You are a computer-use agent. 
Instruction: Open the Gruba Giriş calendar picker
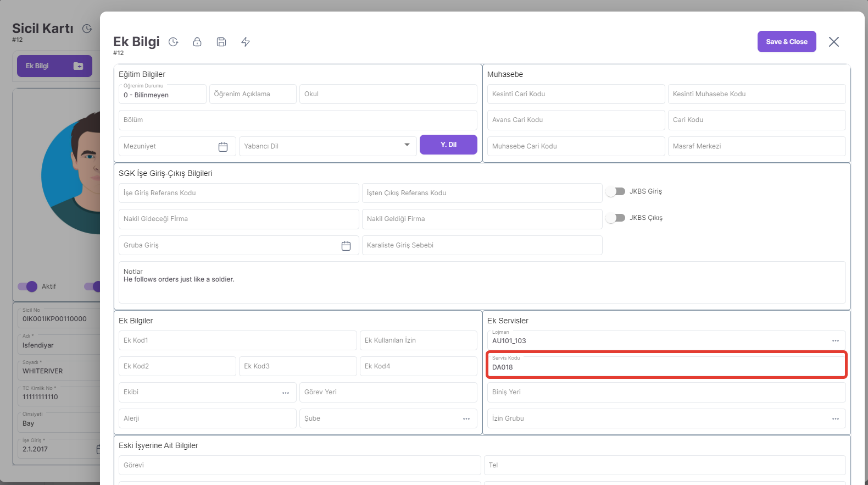coord(346,246)
